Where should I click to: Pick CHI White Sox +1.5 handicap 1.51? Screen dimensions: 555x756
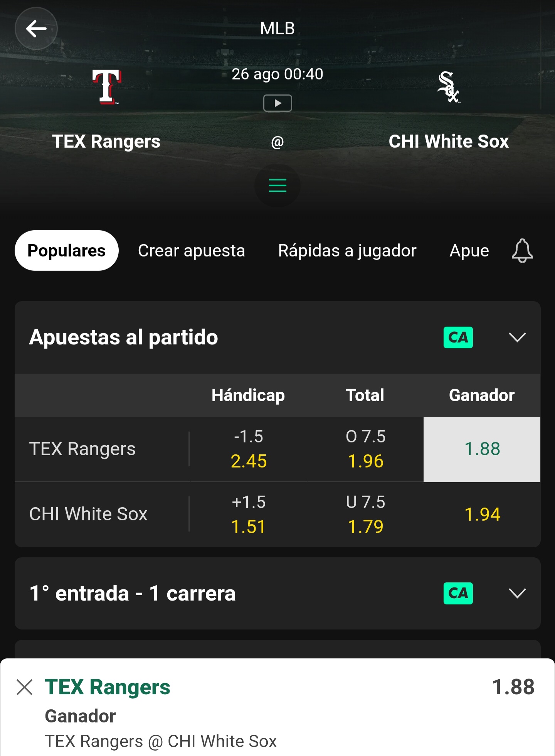point(249,515)
